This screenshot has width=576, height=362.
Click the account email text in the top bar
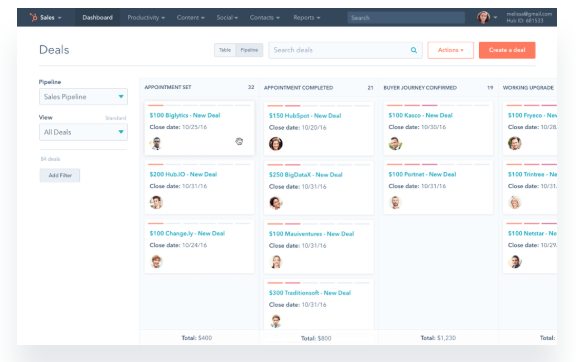(529, 14)
